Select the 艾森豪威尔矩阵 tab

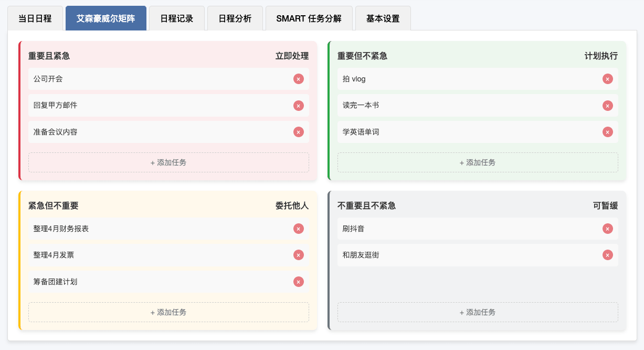coord(106,18)
